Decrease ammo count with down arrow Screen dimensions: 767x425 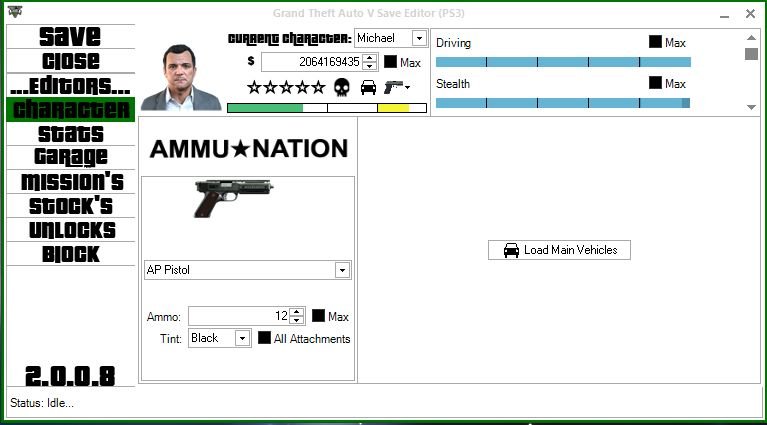(297, 320)
